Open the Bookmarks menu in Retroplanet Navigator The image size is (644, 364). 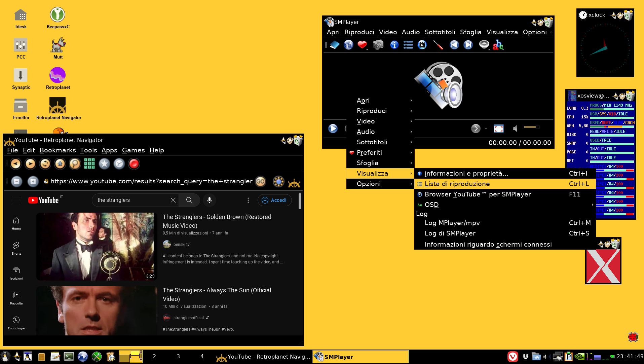coord(58,150)
